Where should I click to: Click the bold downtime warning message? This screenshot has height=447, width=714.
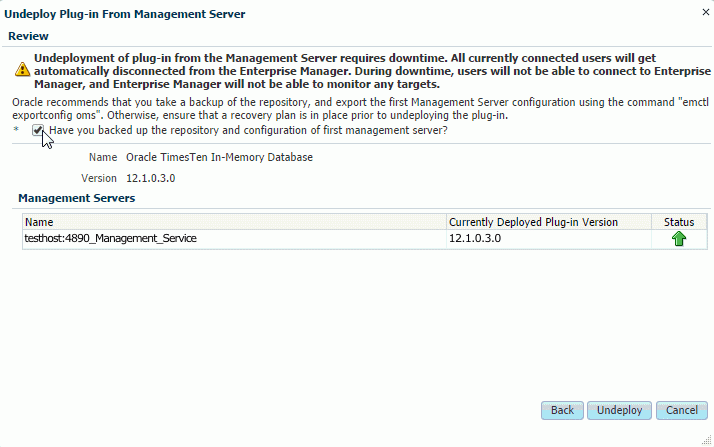point(370,72)
